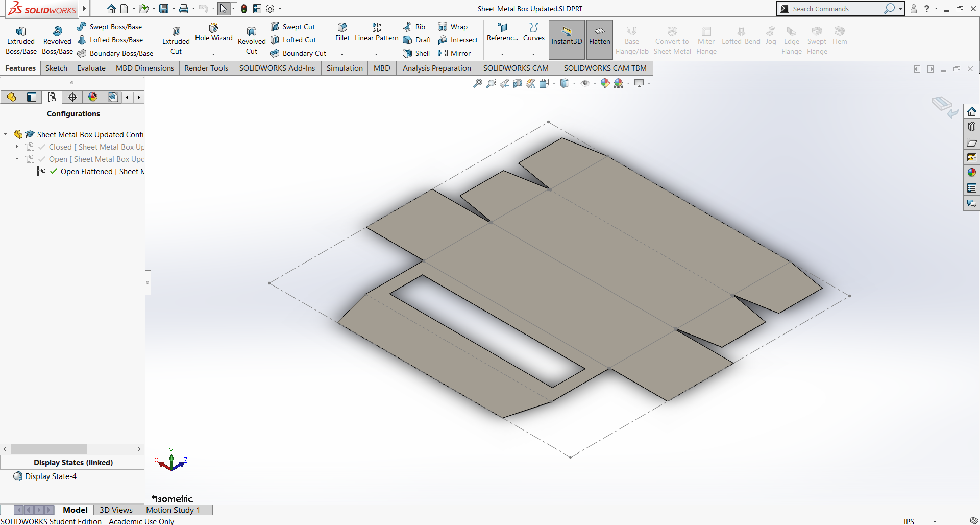Open the DisplayManager color ball tab

pos(93,97)
